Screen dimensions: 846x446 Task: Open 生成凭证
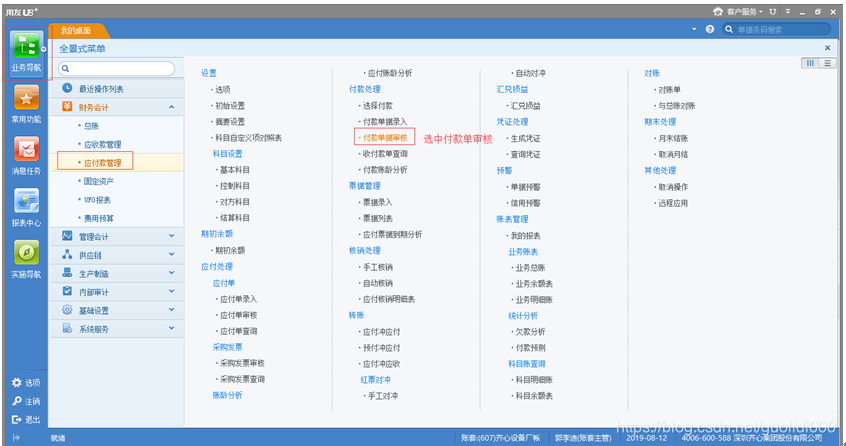click(525, 138)
